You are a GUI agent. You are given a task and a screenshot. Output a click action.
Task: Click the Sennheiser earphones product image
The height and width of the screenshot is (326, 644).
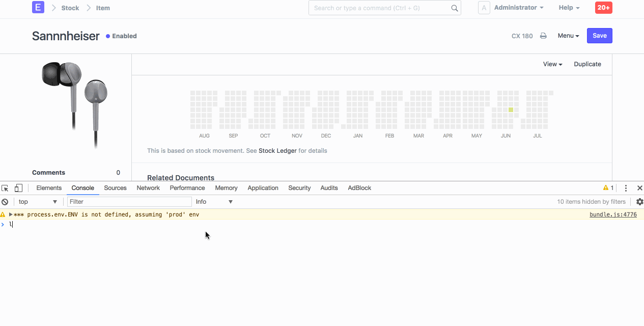(75, 104)
